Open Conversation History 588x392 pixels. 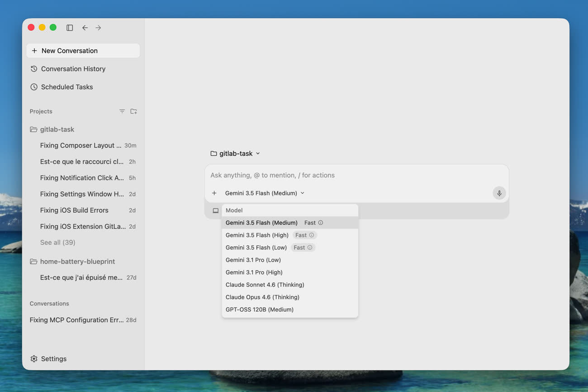83,69
